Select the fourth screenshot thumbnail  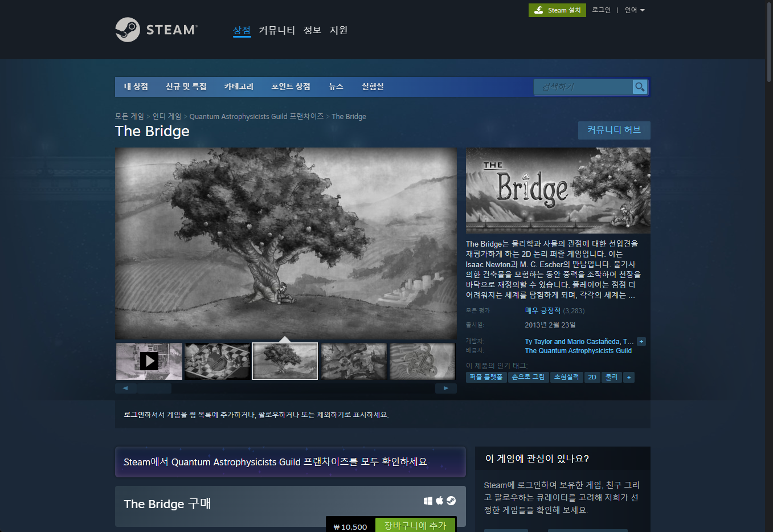[354, 361]
